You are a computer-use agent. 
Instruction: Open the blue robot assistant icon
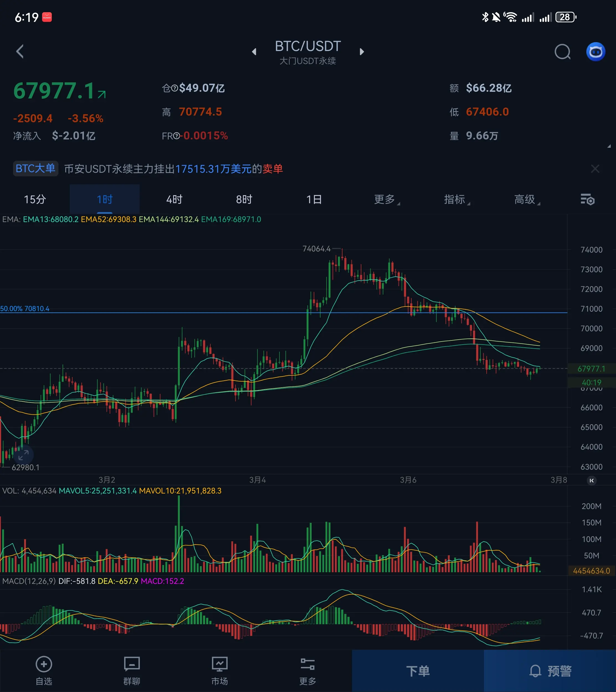click(x=595, y=52)
